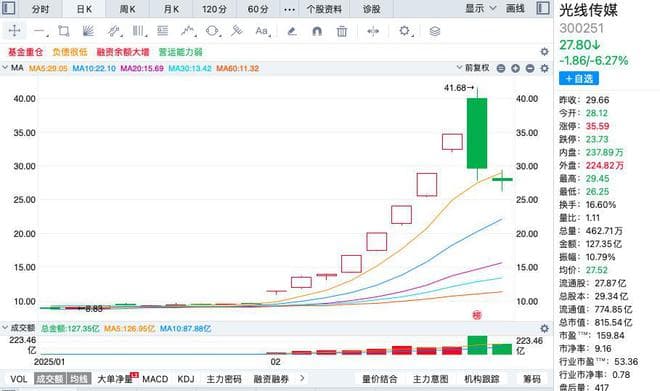Select the 大单净量 indicator
Screen dimensions: 660x391
115,379
